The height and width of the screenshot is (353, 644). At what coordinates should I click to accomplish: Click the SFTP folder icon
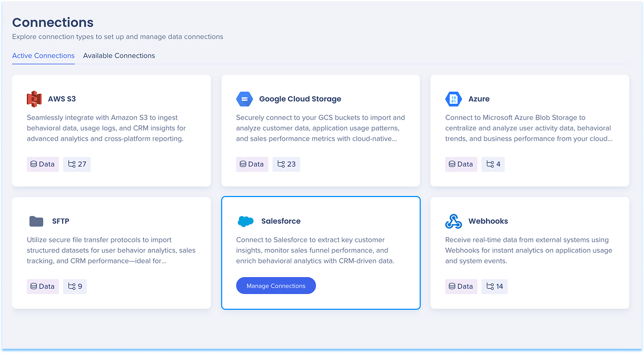coord(36,221)
